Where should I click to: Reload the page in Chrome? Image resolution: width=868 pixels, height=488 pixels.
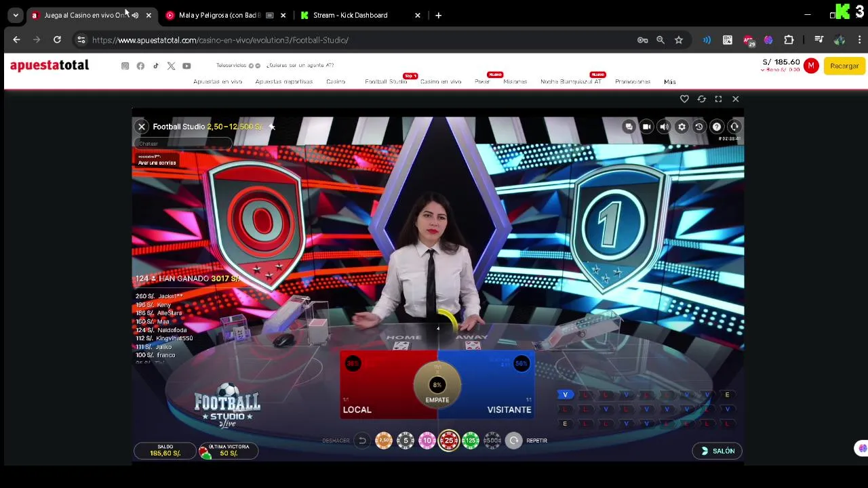(57, 40)
